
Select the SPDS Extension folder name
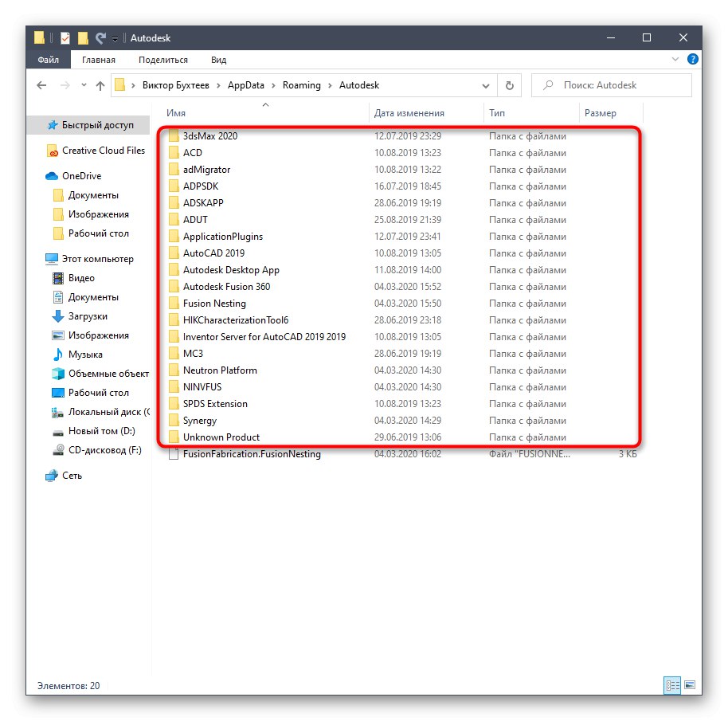click(215, 404)
